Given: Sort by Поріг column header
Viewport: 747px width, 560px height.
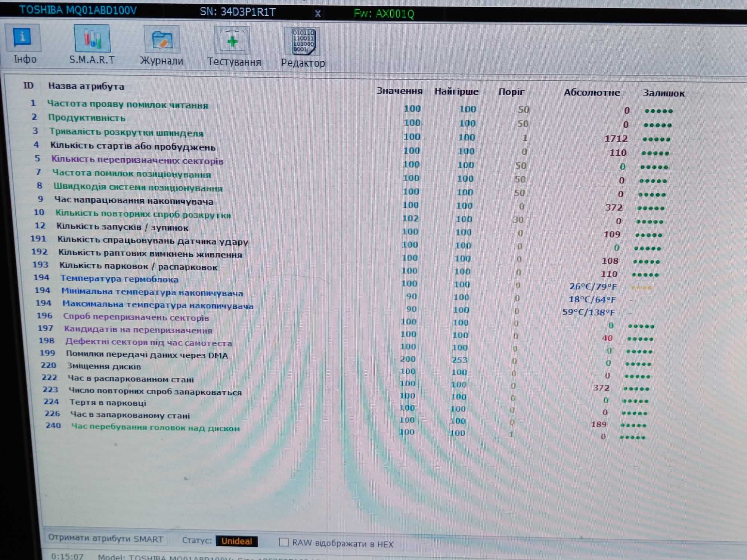Looking at the screenshot, I should coord(511,92).
